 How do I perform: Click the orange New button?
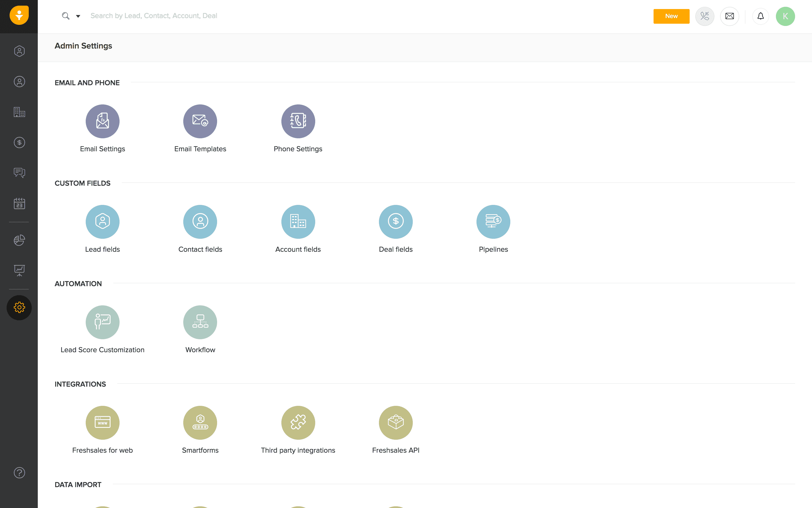coord(671,16)
